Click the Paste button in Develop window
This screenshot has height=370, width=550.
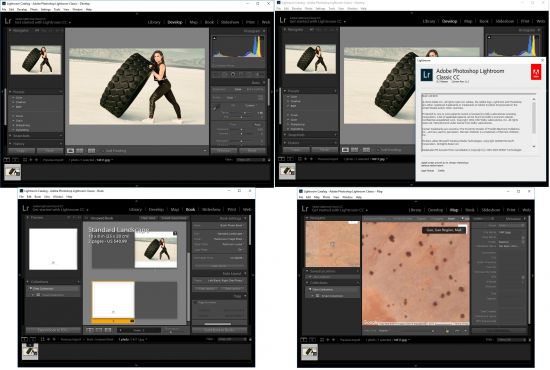(x=50, y=151)
